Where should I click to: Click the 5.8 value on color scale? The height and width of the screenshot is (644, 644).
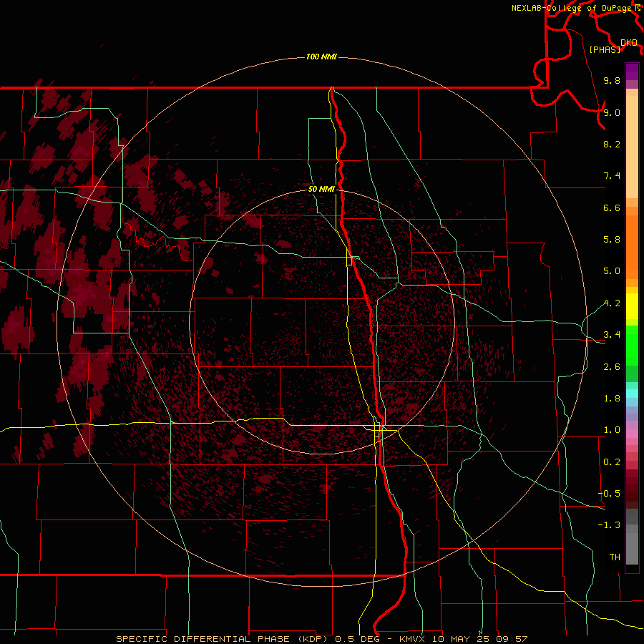pos(612,240)
